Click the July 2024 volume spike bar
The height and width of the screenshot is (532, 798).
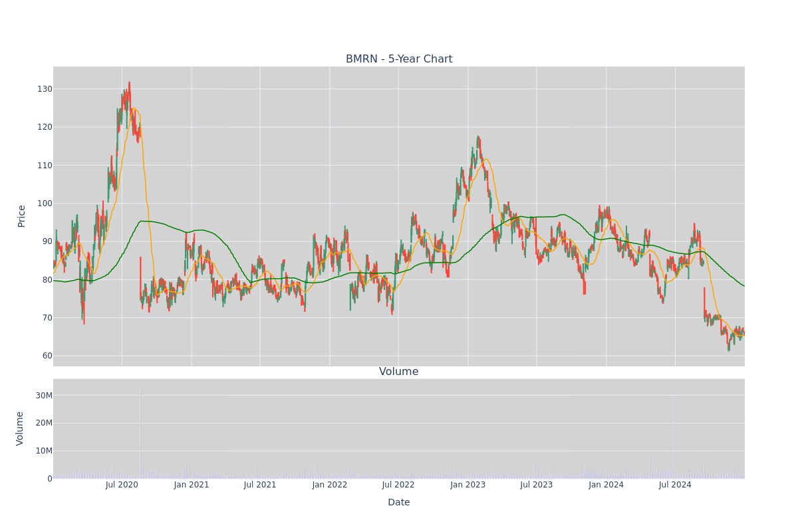(671, 438)
